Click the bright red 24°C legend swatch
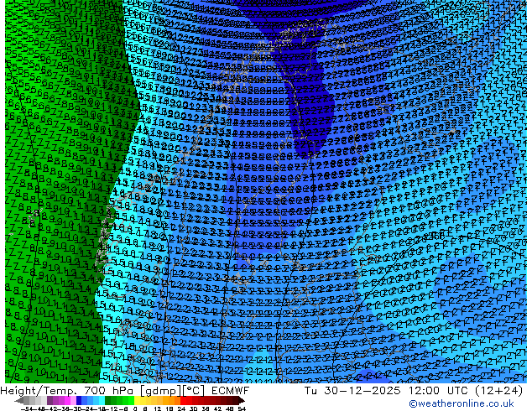The width and height of the screenshot is (532, 411). pyautogui.click(x=183, y=400)
